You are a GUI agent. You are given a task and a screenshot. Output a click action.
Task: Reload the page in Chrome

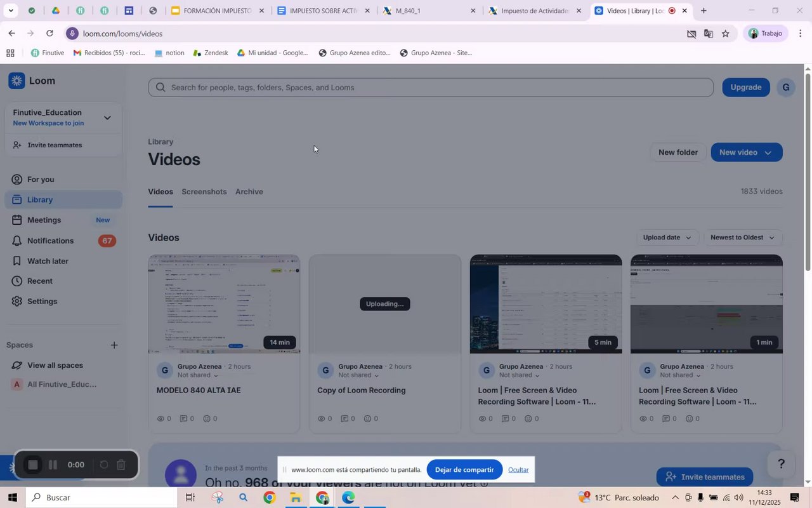pyautogui.click(x=49, y=33)
